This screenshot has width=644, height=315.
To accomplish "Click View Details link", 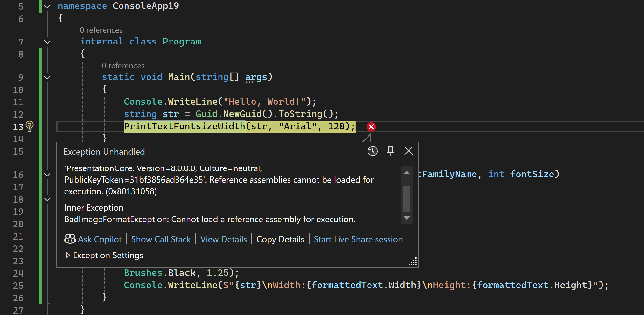I will (224, 239).
